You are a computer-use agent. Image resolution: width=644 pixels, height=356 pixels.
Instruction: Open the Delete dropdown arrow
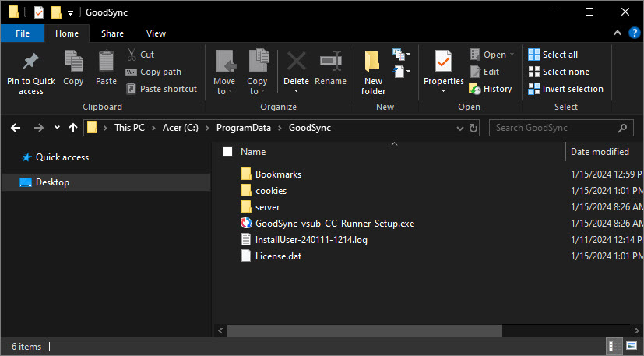(296, 91)
